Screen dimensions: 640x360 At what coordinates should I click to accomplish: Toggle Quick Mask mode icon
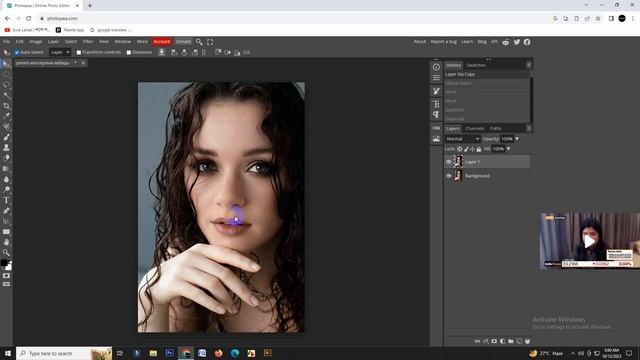point(6,276)
